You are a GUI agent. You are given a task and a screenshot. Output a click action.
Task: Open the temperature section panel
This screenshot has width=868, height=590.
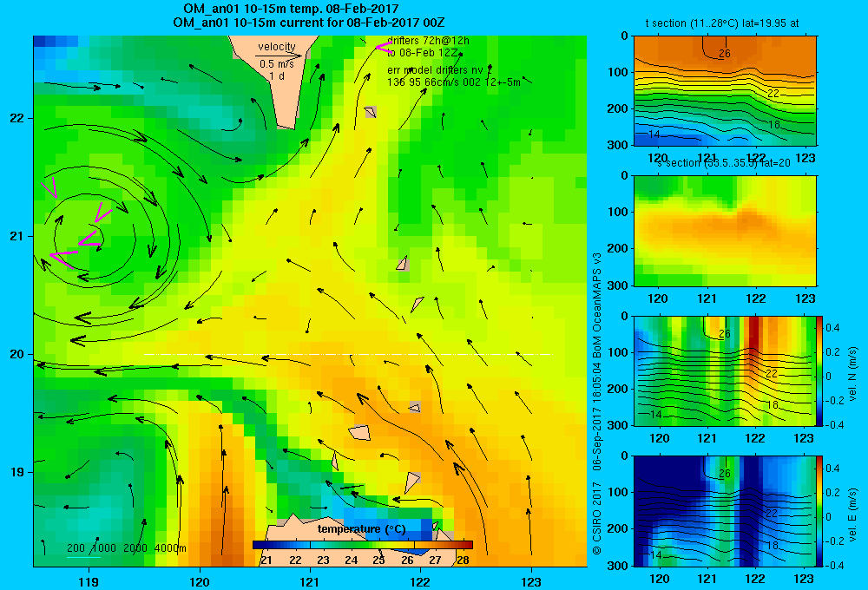click(725, 91)
